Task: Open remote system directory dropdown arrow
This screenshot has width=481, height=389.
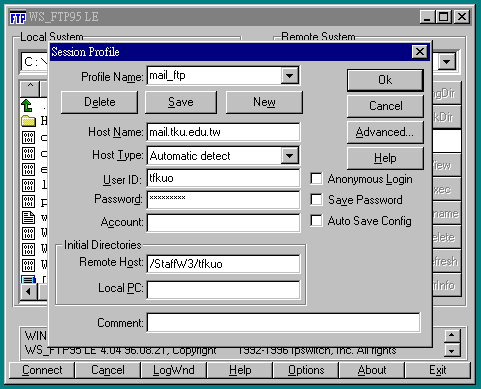Action: [x=447, y=62]
